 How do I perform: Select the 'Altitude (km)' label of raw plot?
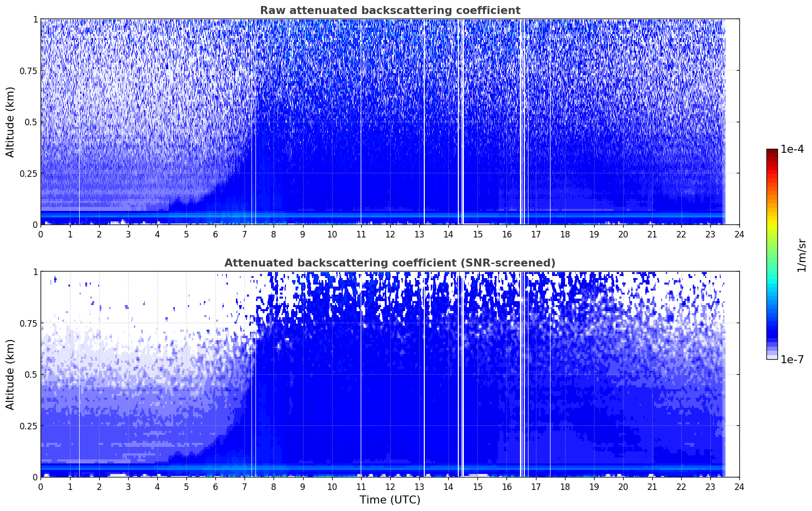11,122
